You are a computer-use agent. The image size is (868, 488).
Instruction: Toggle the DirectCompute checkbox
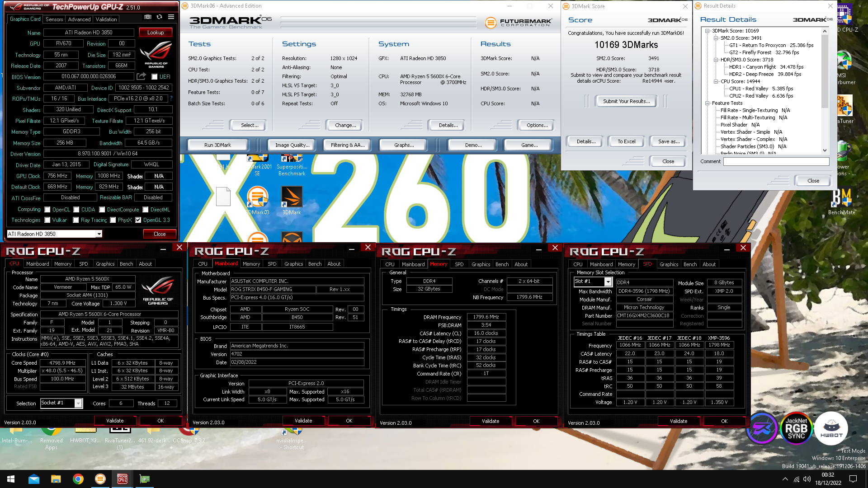click(x=102, y=210)
